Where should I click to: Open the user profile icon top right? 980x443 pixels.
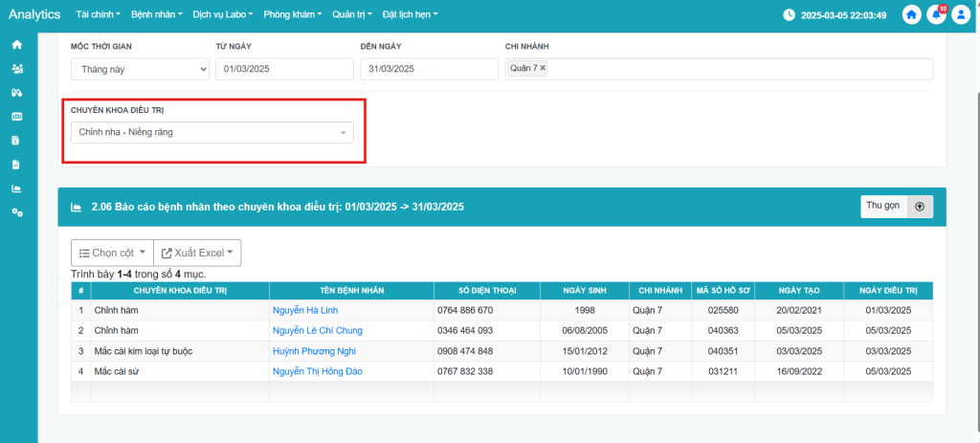point(960,15)
